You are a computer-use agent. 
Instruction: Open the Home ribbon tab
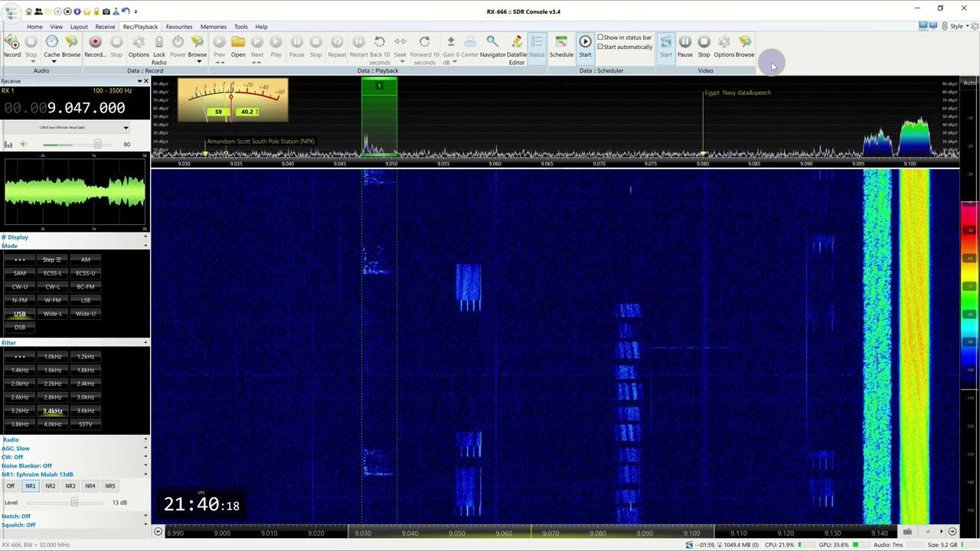click(x=34, y=27)
